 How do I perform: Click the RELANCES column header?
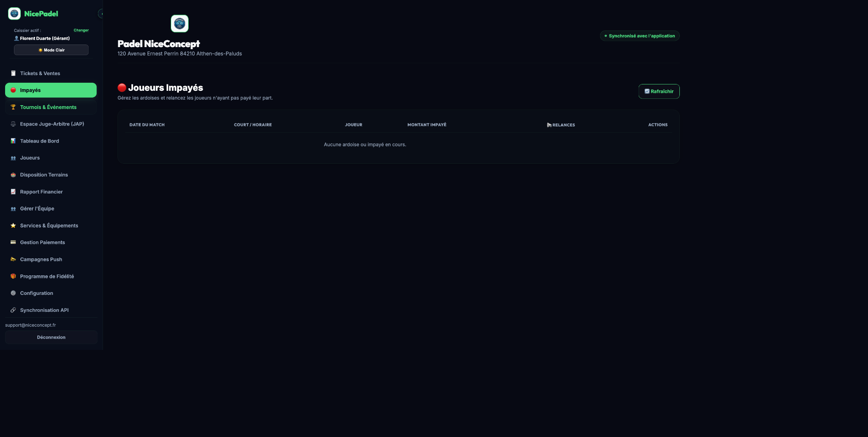pyautogui.click(x=561, y=125)
